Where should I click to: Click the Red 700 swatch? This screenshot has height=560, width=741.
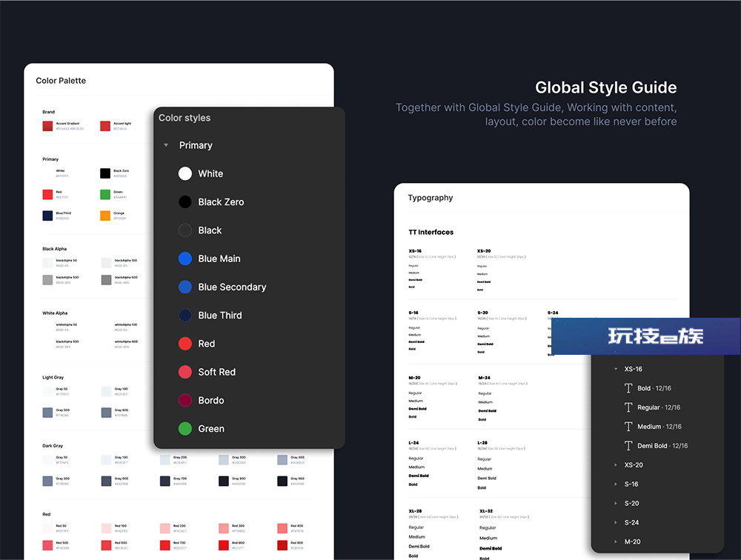click(x=165, y=545)
